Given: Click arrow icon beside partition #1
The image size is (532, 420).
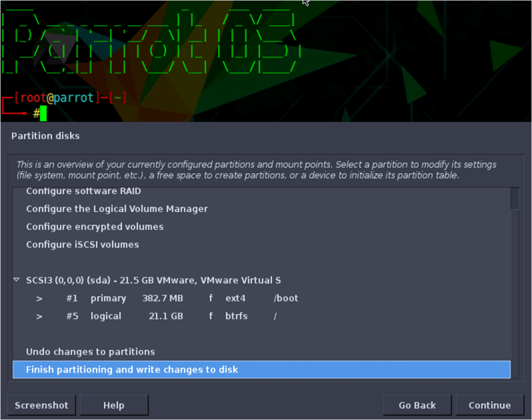Looking at the screenshot, I should [39, 299].
